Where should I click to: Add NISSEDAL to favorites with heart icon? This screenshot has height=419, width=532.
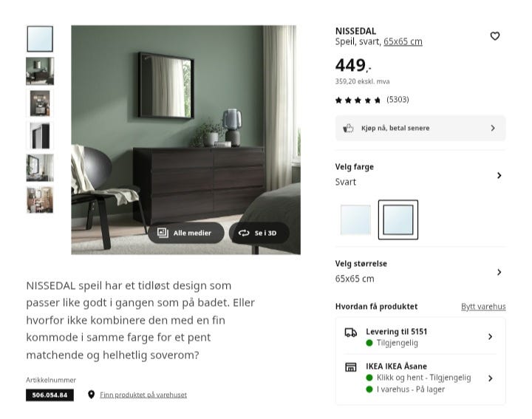coord(494,36)
